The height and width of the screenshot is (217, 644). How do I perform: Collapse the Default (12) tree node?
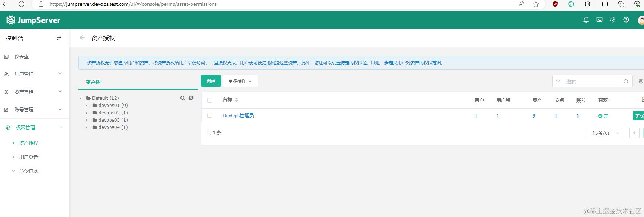click(x=80, y=98)
